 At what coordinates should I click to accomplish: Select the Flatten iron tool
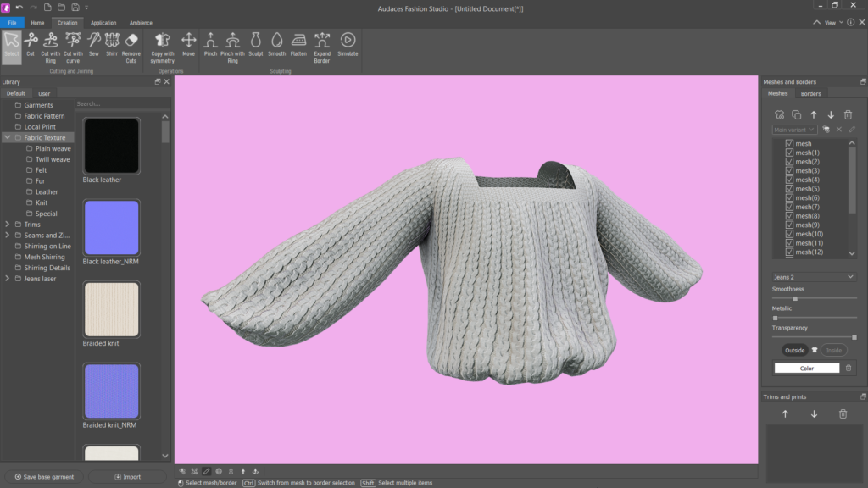click(x=298, y=45)
